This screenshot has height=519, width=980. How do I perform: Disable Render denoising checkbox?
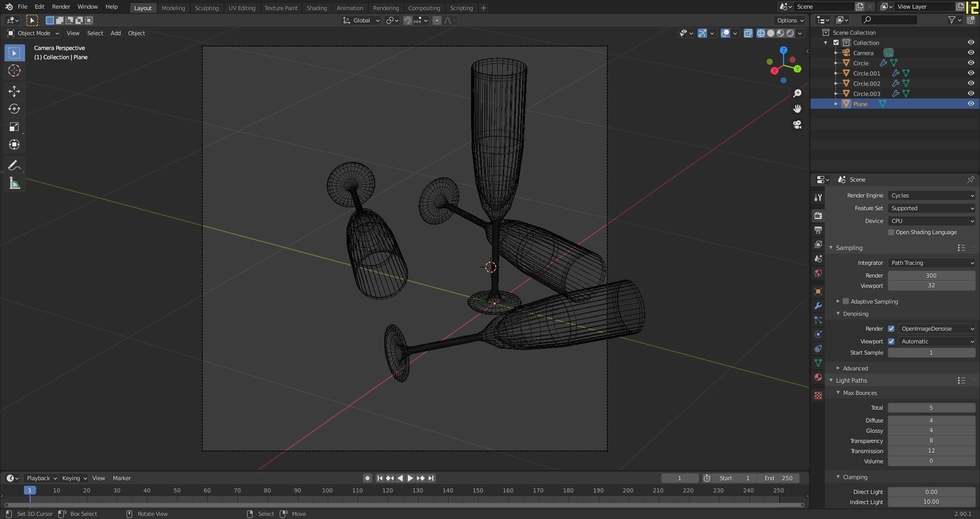891,329
